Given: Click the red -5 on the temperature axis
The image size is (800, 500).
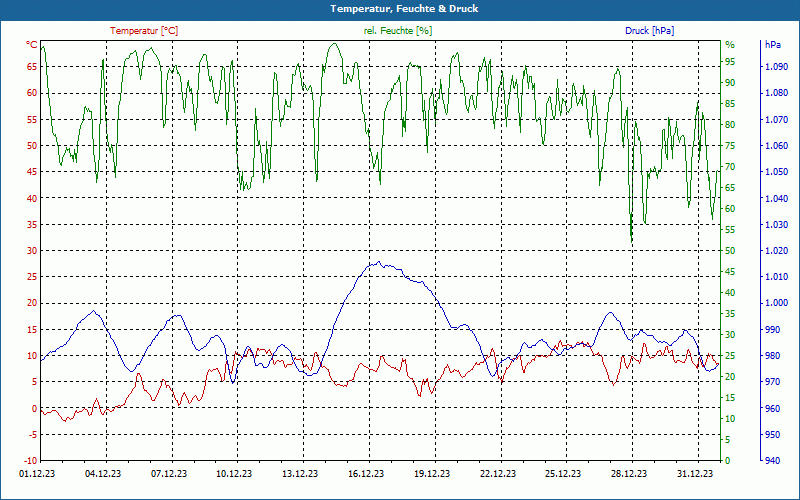Looking at the screenshot, I should point(33,434).
